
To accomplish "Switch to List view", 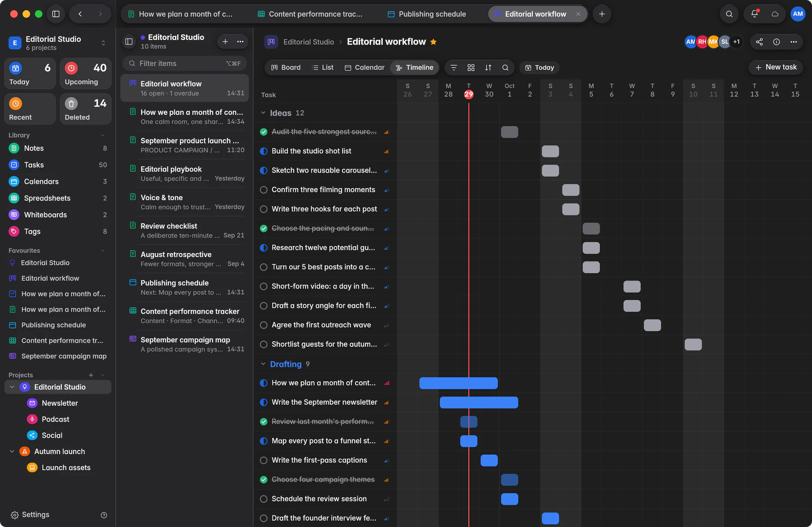I will coord(323,68).
